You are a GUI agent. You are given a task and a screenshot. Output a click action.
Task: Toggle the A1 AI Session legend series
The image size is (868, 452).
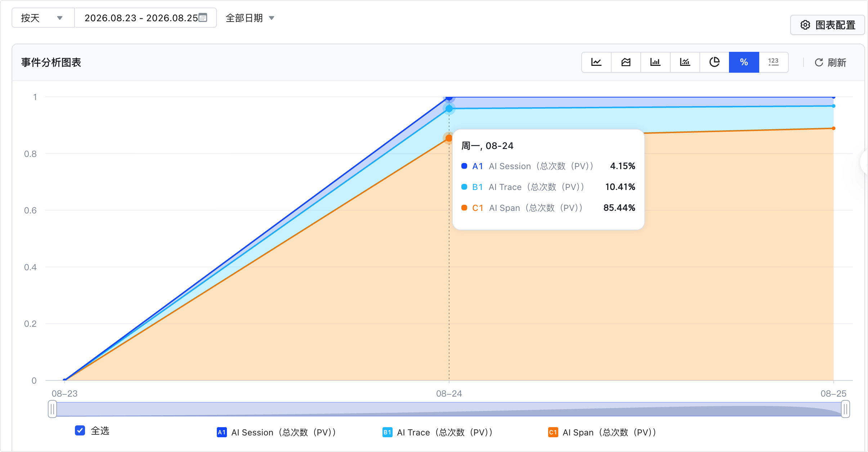pyautogui.click(x=276, y=432)
